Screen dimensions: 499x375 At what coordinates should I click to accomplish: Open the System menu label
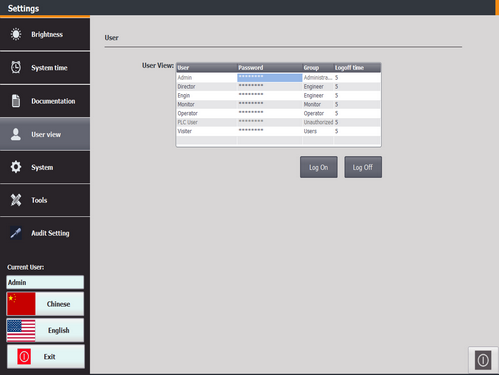click(x=42, y=167)
